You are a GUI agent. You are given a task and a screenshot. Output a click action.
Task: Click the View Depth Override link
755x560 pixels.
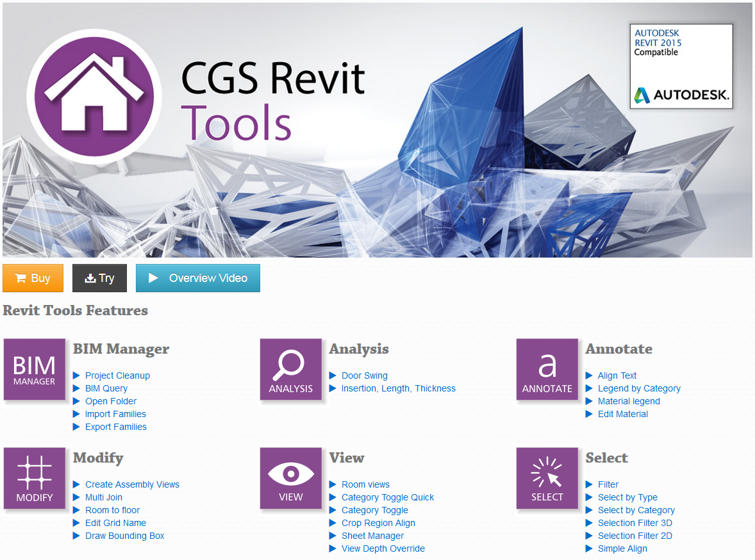click(383, 548)
